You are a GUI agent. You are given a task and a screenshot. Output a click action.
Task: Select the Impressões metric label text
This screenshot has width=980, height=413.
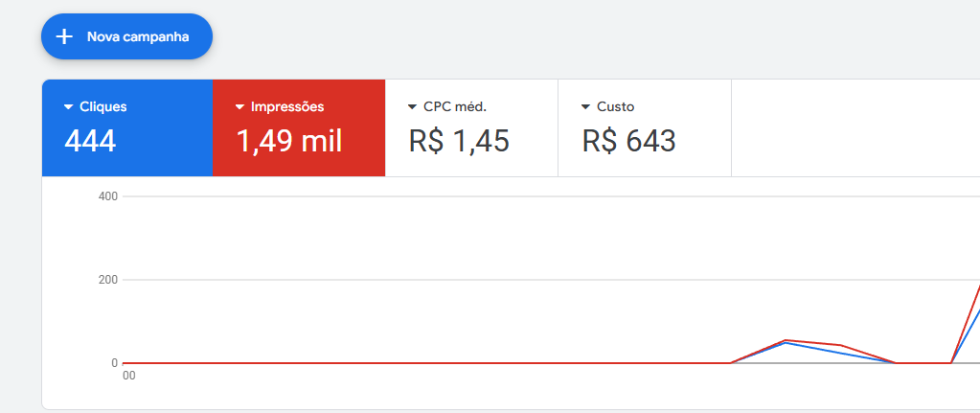pos(287,107)
